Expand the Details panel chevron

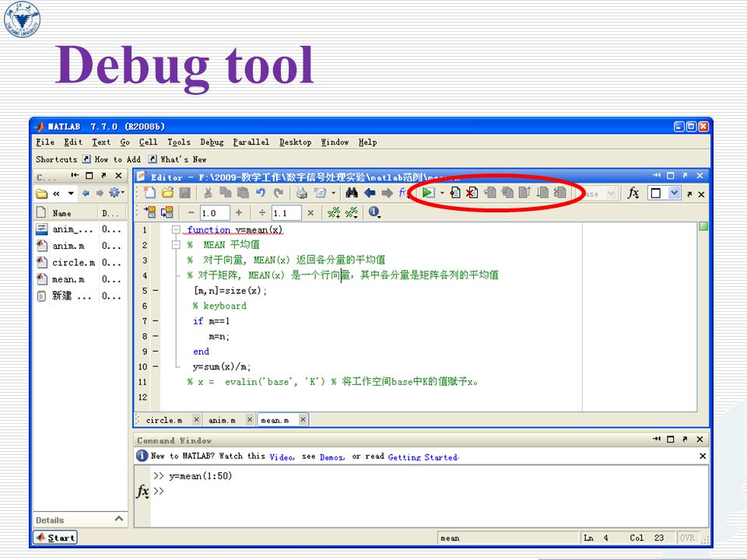(119, 519)
